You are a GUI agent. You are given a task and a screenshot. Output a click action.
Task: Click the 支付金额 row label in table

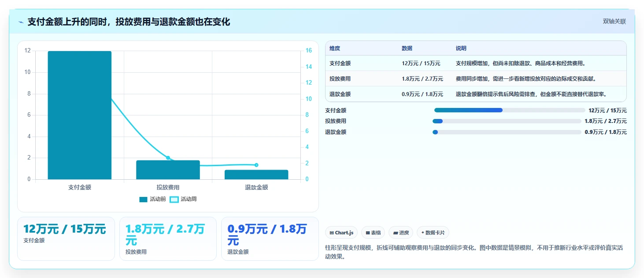pyautogui.click(x=340, y=63)
